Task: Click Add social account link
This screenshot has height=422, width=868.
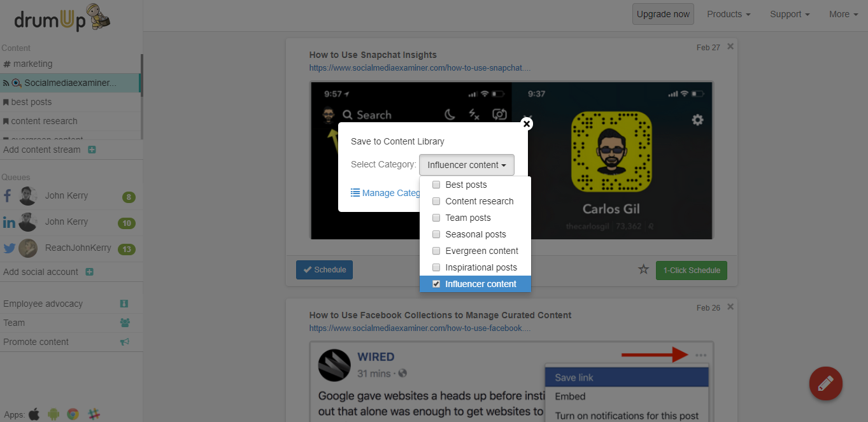Action: [x=41, y=272]
